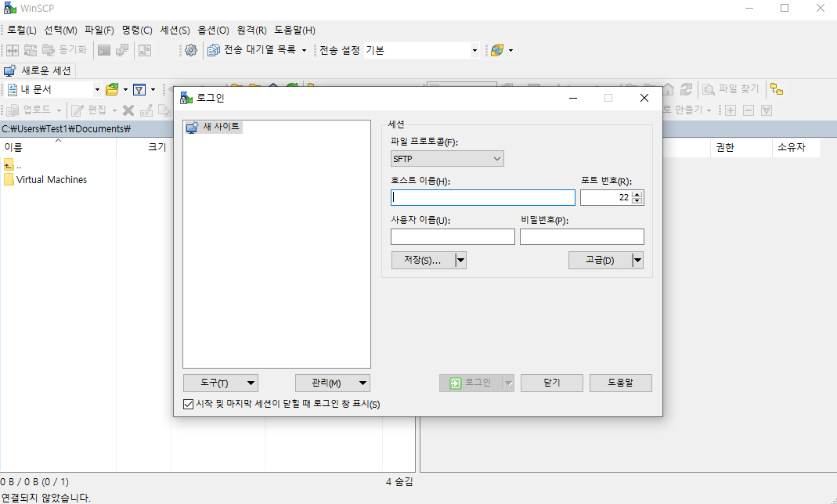Open the 도구(T) tools dropdown button
The width and height of the screenshot is (837, 504).
tap(221, 383)
